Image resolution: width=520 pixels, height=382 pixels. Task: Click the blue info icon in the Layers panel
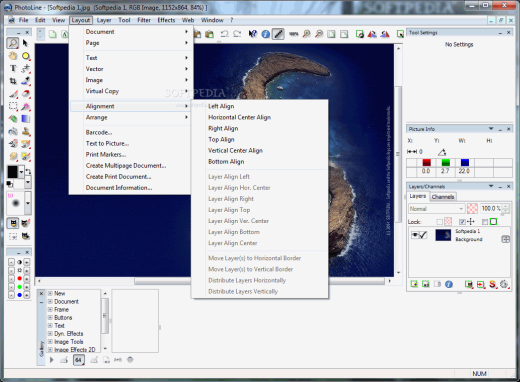click(449, 284)
